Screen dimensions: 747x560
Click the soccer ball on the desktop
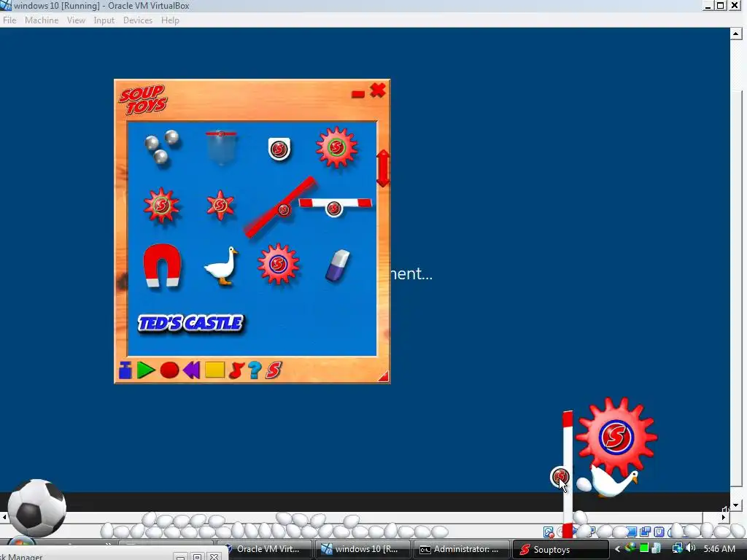click(x=37, y=507)
